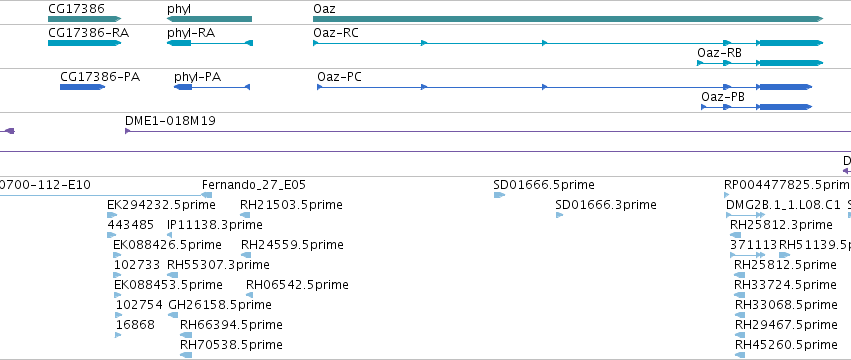
Task: Click the long Oaz gene bar
Action: coord(568,19)
